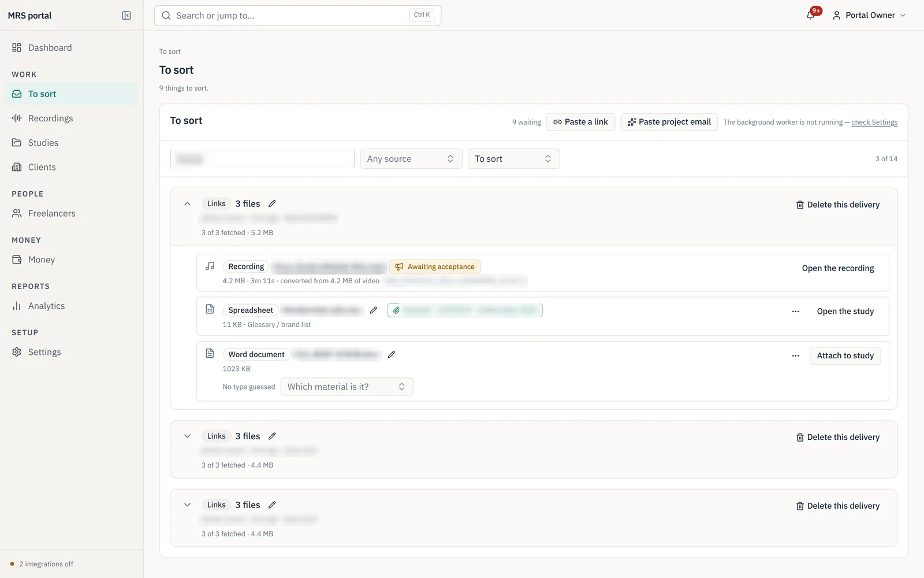
Task: Click the Paste a link button
Action: point(580,122)
